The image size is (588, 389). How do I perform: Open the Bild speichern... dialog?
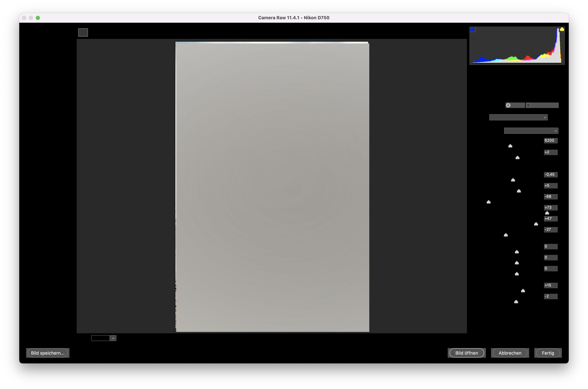48,353
